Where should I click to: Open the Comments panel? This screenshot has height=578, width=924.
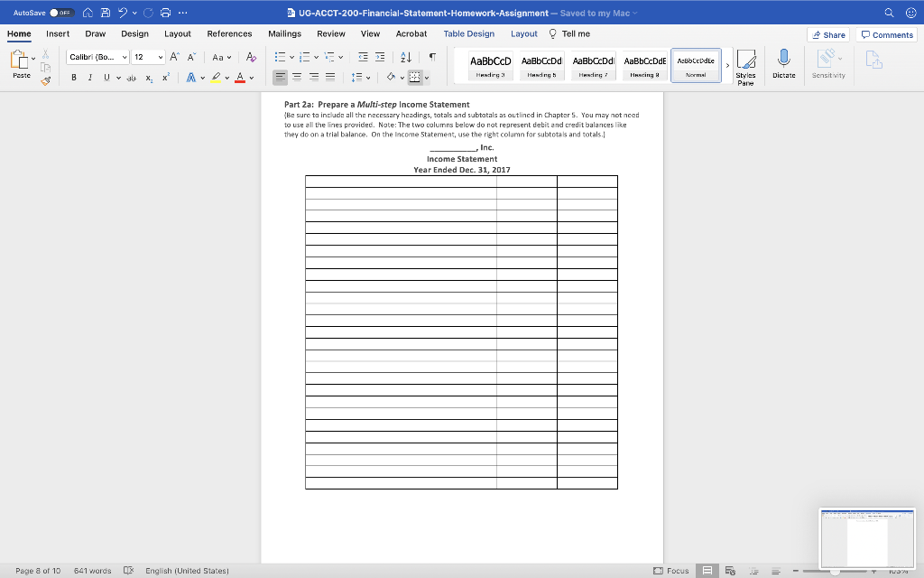(885, 34)
